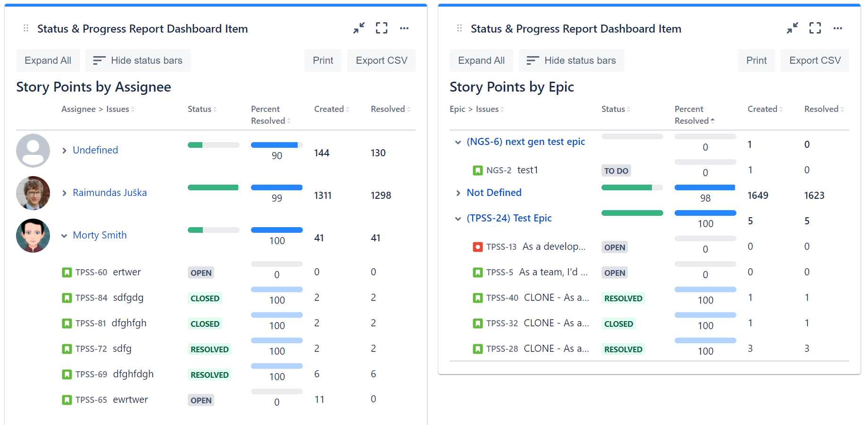Click the story icon beside TPSS-28
The image size is (868, 425).
point(478,348)
